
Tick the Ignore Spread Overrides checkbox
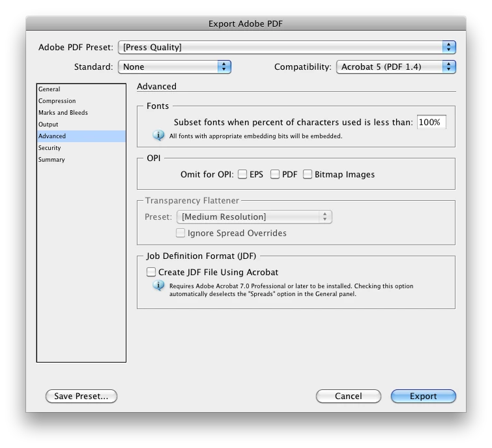coord(181,233)
